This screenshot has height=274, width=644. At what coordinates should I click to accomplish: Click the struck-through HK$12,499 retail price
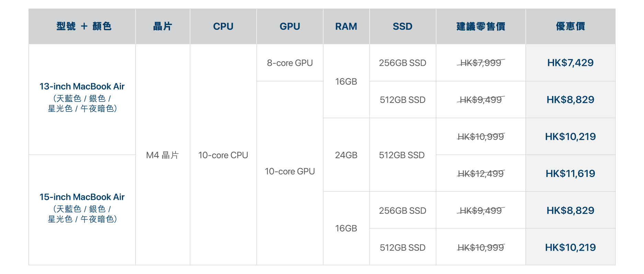(481, 174)
